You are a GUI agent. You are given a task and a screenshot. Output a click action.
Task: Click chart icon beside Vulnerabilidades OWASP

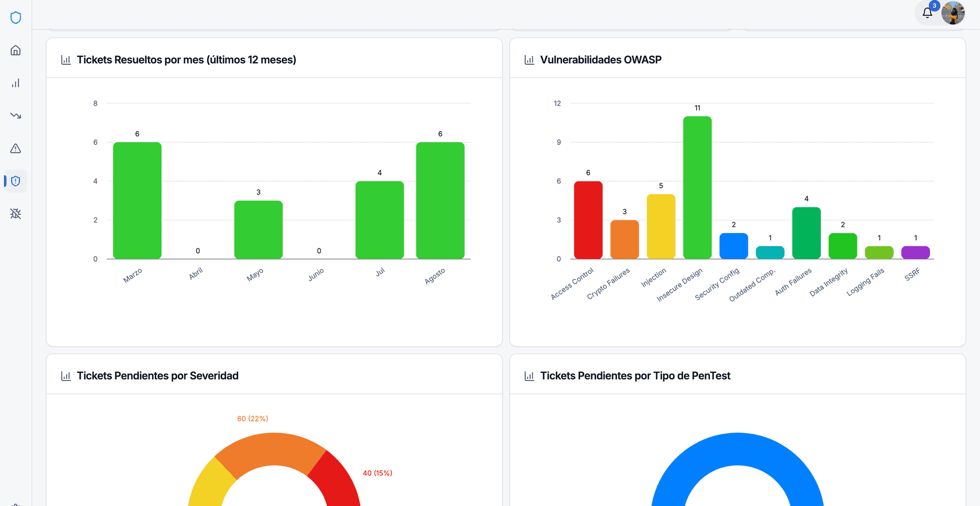point(529,60)
